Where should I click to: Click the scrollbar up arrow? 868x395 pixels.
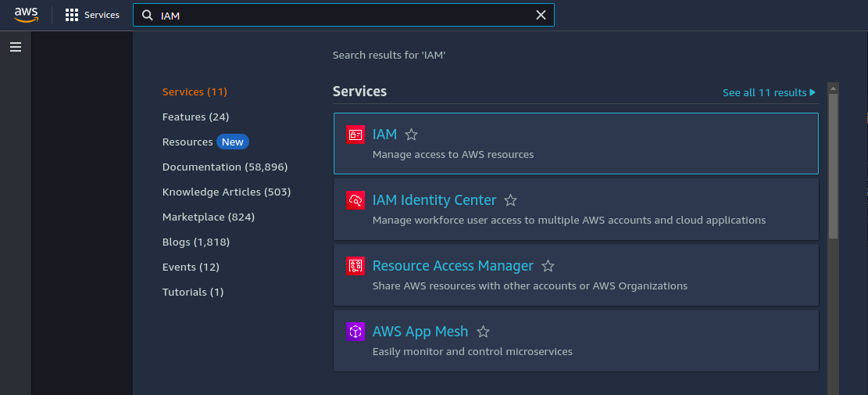[833, 88]
